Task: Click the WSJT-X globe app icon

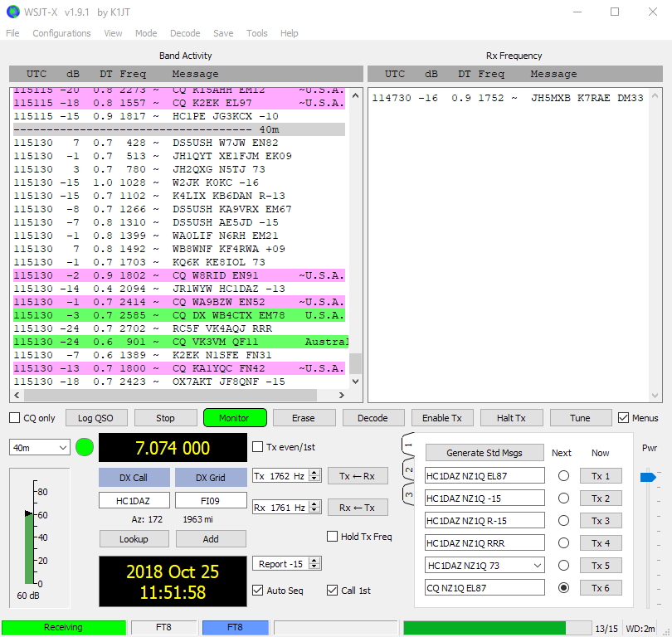Action: click(12, 12)
